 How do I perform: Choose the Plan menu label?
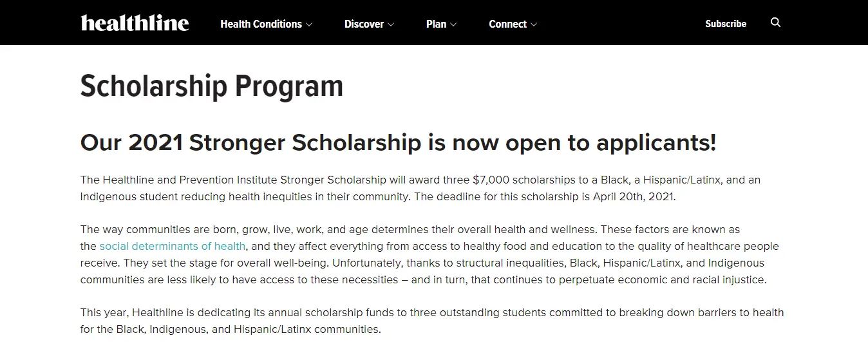436,24
